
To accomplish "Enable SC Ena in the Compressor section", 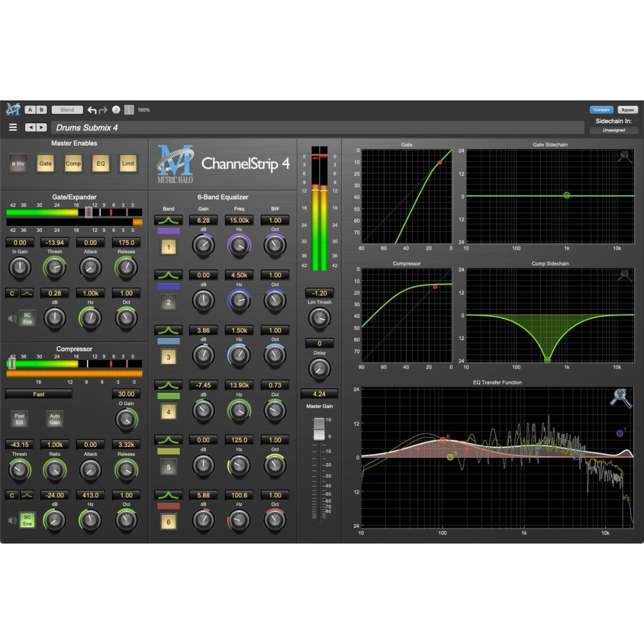I will point(26,520).
